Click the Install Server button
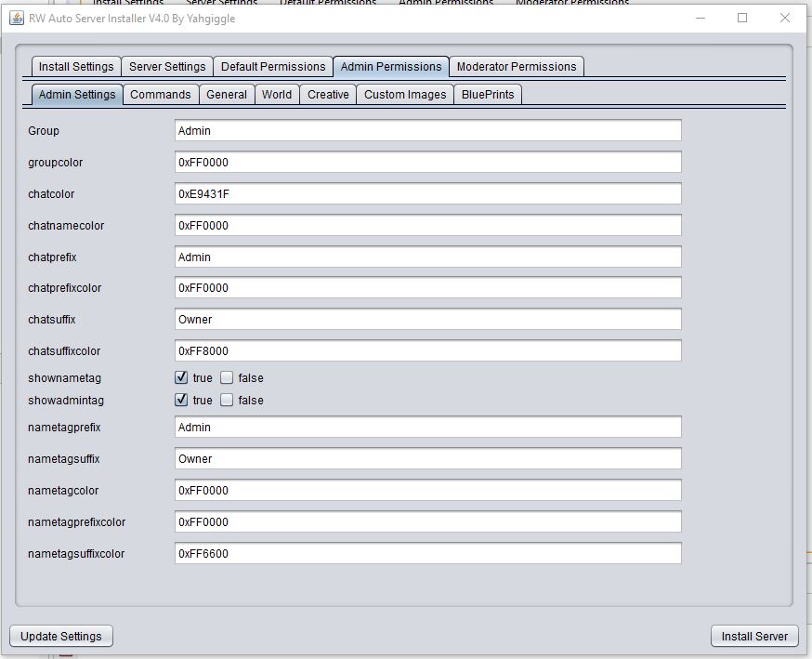Screen dimensions: 812x659 click(754, 636)
